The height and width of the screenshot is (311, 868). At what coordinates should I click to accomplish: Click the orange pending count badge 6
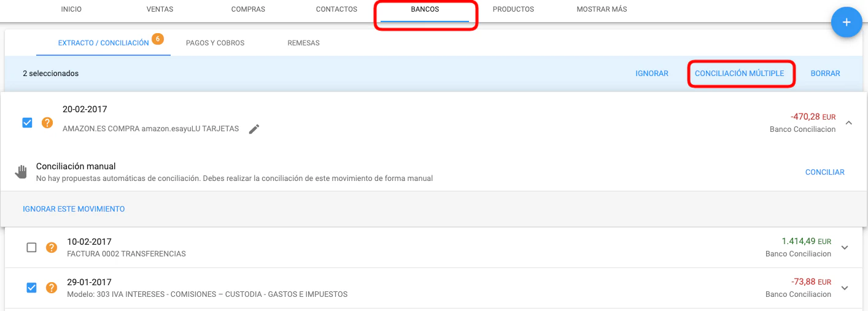tap(157, 39)
